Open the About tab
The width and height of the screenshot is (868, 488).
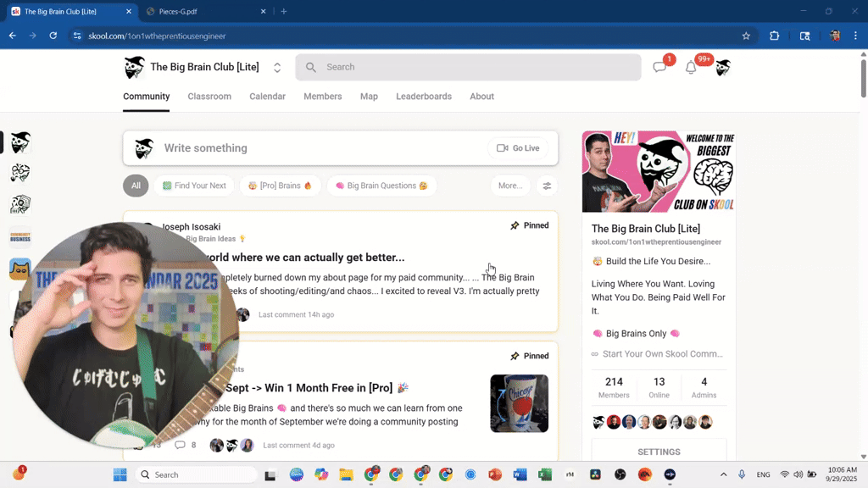coord(481,97)
